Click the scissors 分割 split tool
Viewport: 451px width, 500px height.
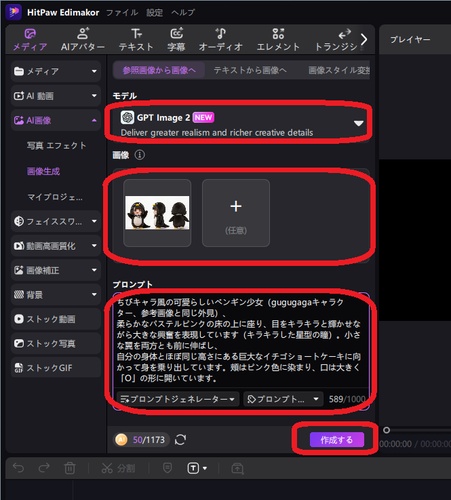118,468
